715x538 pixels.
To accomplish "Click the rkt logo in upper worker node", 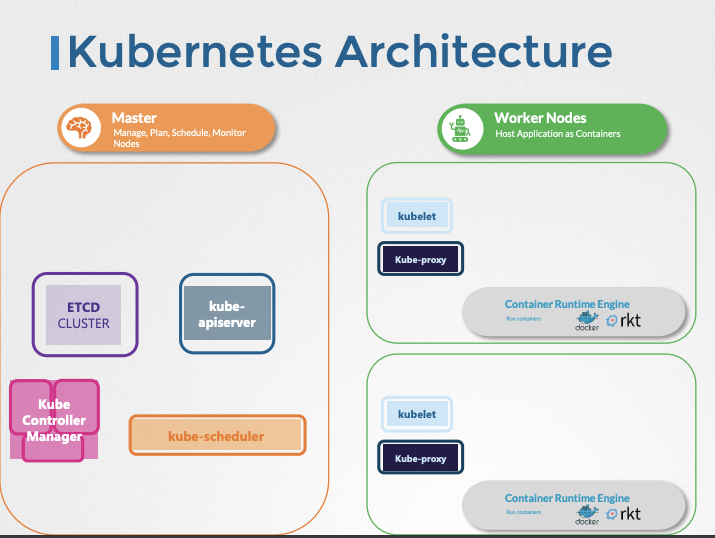I will (x=623, y=321).
